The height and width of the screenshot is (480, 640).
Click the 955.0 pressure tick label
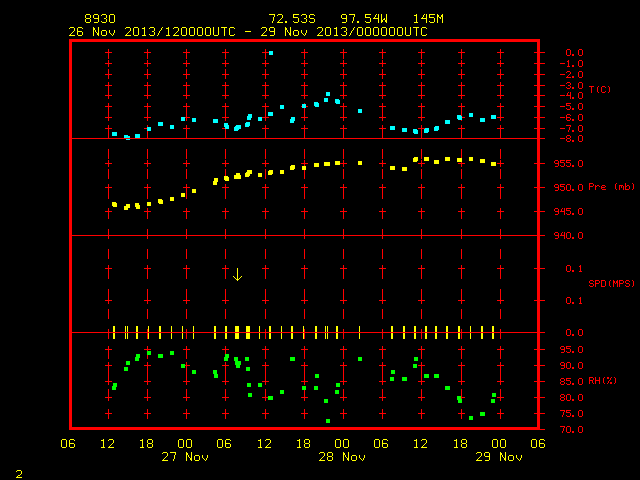(569, 164)
